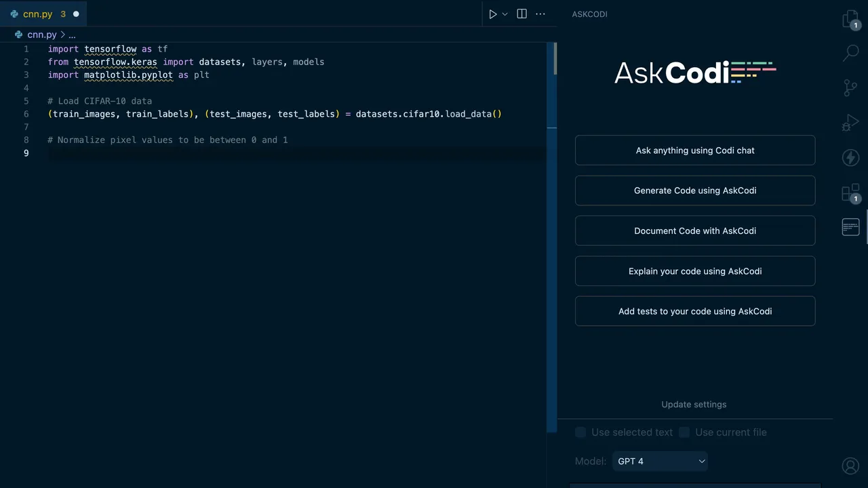The image size is (868, 488).
Task: Click the AskCodi logo
Action: click(x=695, y=73)
